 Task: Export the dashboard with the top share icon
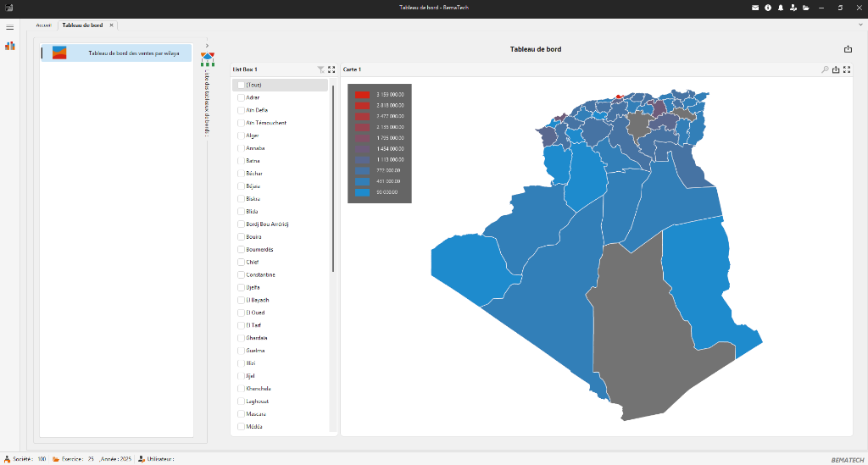tap(848, 49)
